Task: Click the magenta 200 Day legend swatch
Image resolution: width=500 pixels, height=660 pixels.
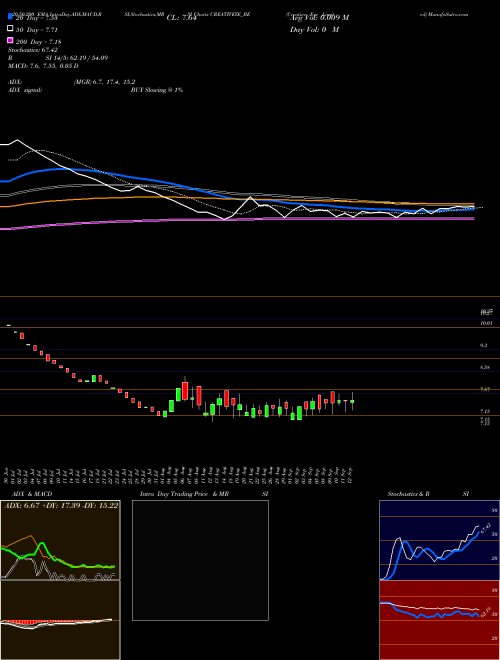Action: click(10, 40)
